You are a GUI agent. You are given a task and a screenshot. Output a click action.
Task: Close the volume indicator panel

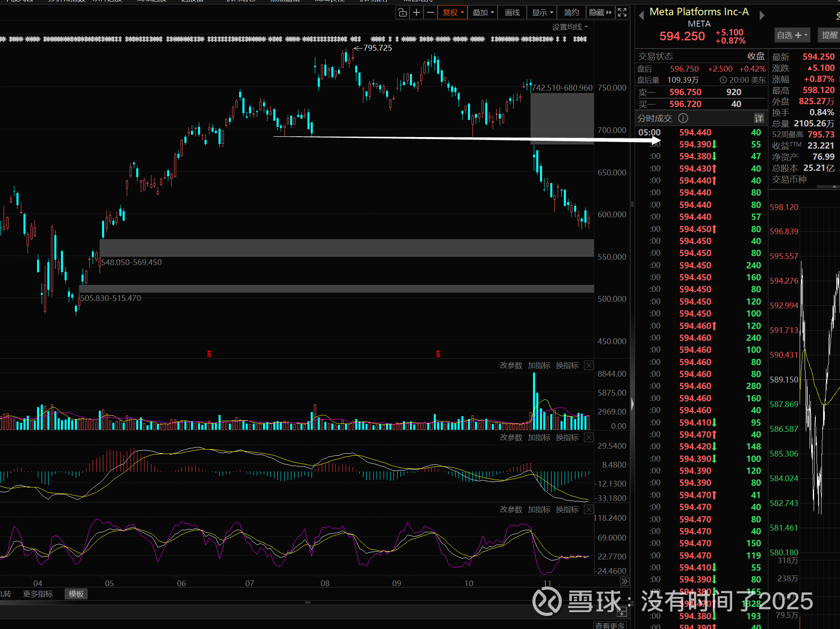589,366
